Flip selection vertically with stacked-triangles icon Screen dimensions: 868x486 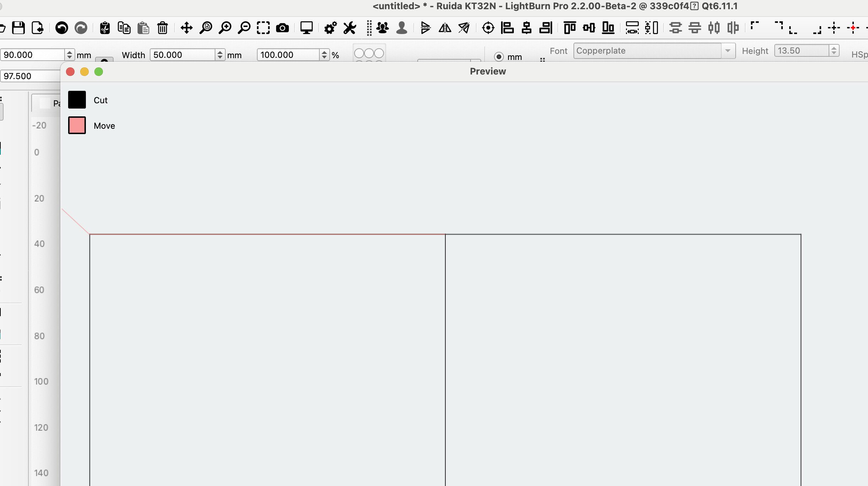pos(425,28)
